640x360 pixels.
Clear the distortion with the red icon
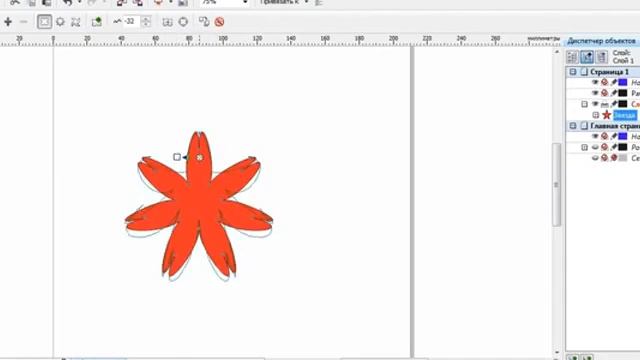click(x=220, y=22)
